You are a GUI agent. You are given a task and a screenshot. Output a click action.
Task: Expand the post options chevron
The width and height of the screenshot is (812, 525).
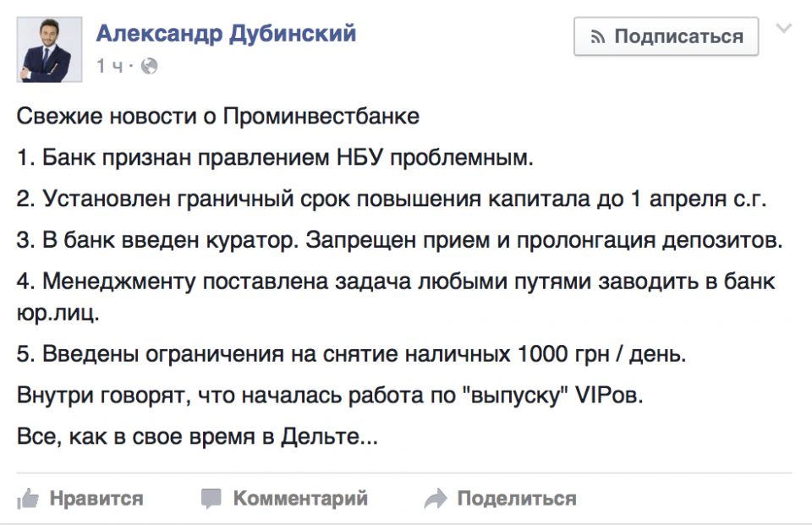[x=784, y=30]
